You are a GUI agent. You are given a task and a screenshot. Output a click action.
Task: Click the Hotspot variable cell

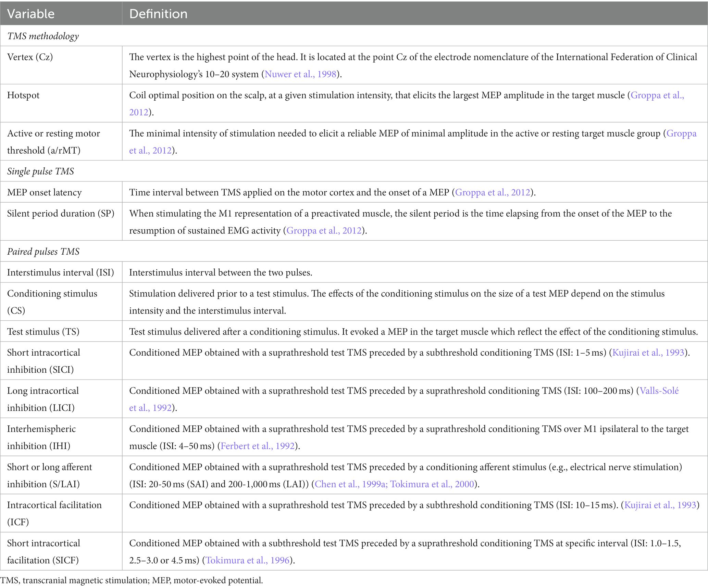click(x=61, y=103)
